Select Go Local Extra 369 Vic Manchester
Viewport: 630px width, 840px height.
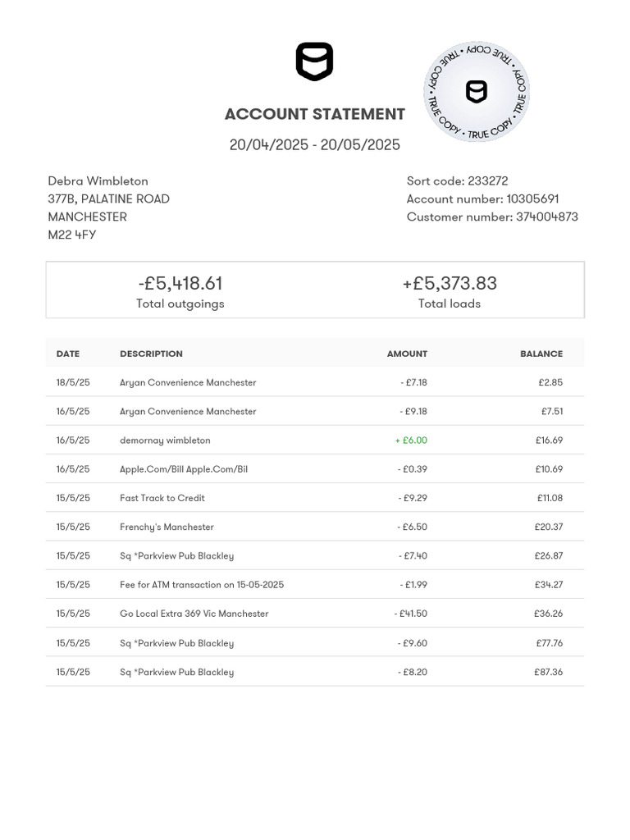pyautogui.click(x=194, y=614)
